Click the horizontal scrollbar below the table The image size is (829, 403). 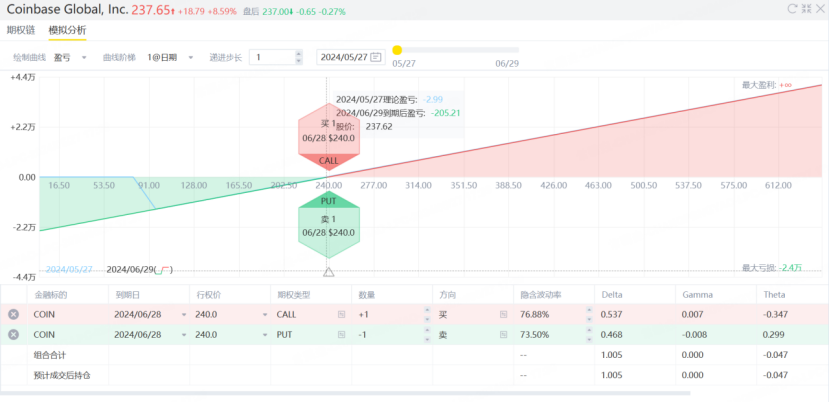pos(345,393)
